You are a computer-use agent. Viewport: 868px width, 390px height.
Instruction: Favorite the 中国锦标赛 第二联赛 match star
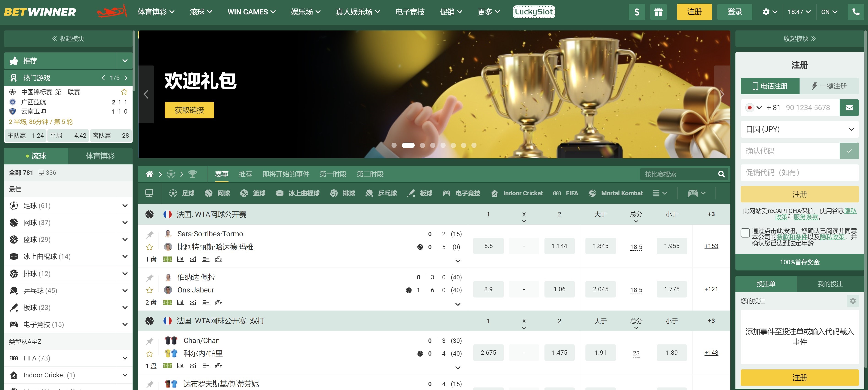click(x=124, y=92)
